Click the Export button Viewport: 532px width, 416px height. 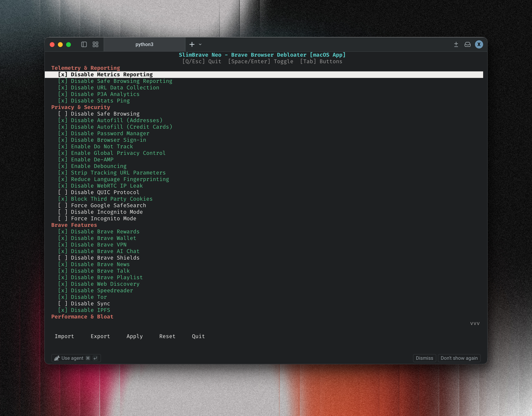[x=100, y=337]
